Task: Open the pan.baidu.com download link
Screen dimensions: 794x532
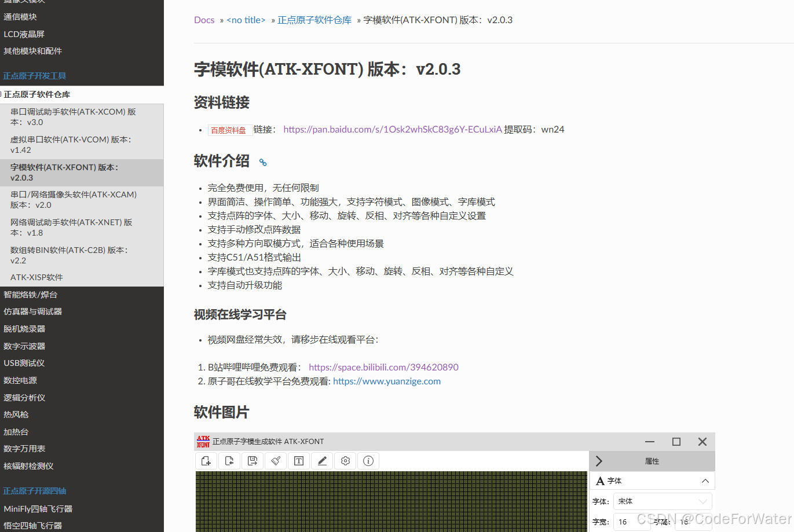Action: (393, 130)
